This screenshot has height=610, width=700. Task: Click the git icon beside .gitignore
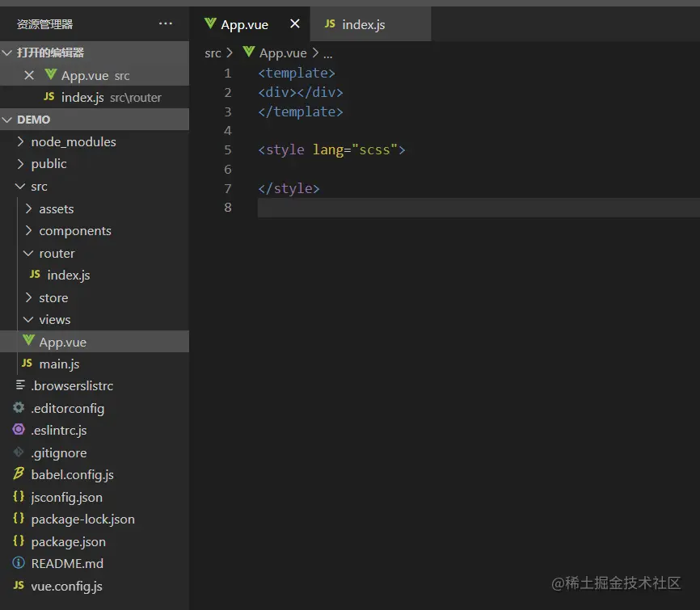[19, 452]
